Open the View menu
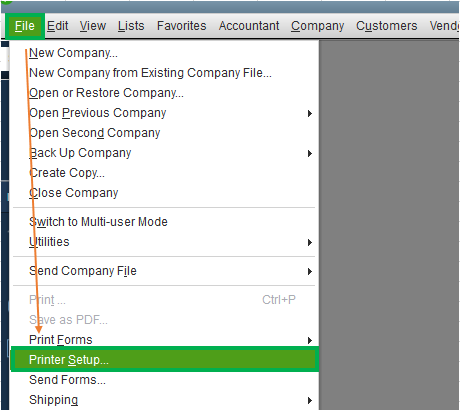The width and height of the screenshot is (460, 410). tap(93, 26)
